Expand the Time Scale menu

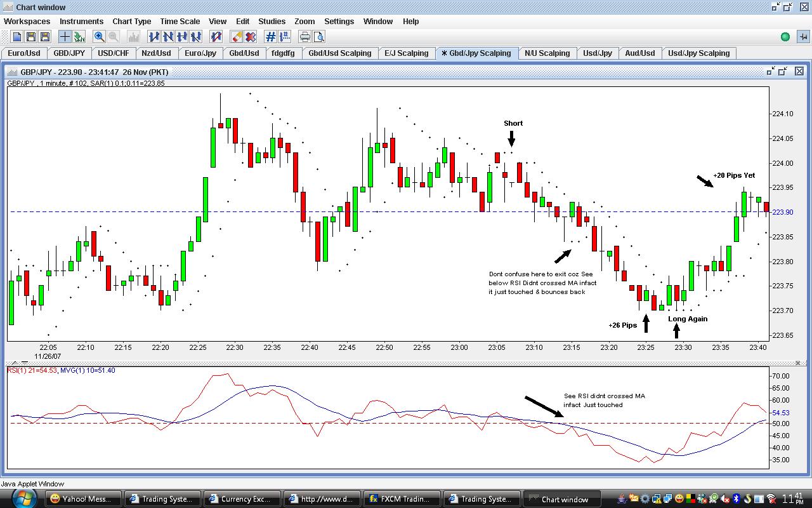tap(180, 21)
